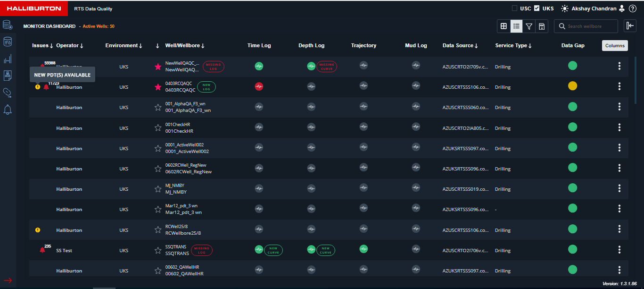Open the kebab menu on the NewWellQAQC row
The image size is (644, 289).
coord(619,66)
